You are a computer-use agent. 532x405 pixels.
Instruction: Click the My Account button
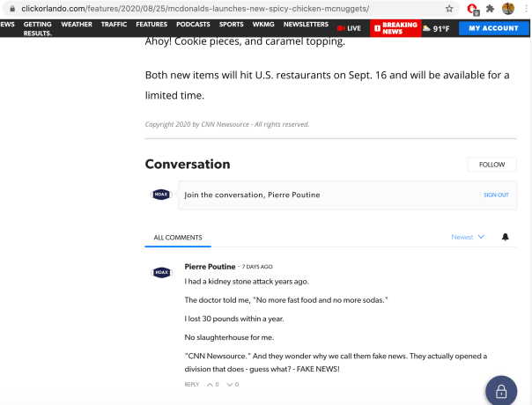pos(493,28)
